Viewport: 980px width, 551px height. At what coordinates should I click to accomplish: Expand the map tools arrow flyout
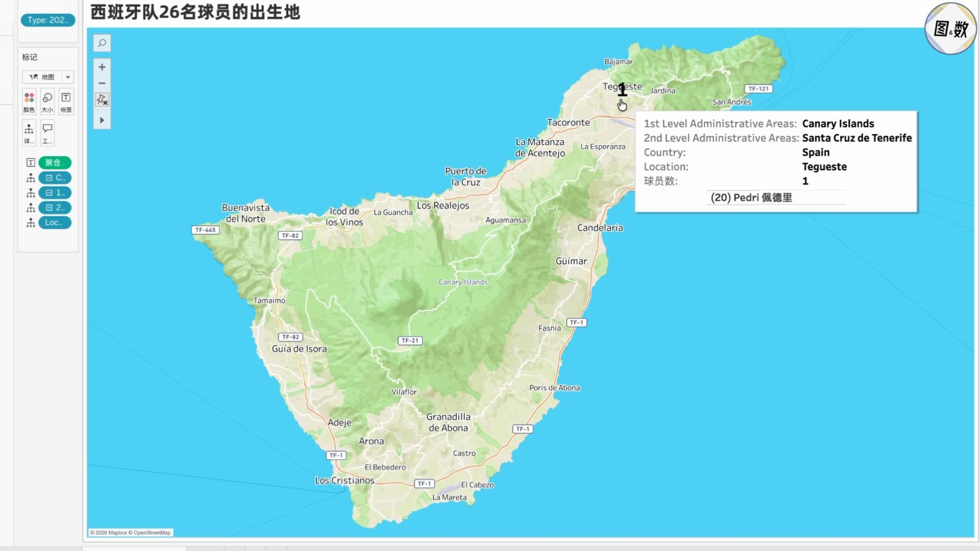(102, 120)
